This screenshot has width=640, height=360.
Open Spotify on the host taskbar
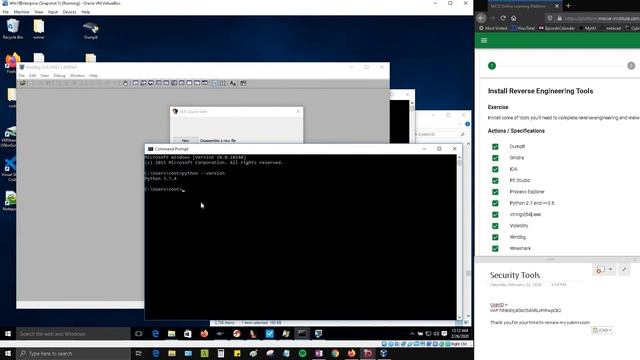tap(302, 353)
